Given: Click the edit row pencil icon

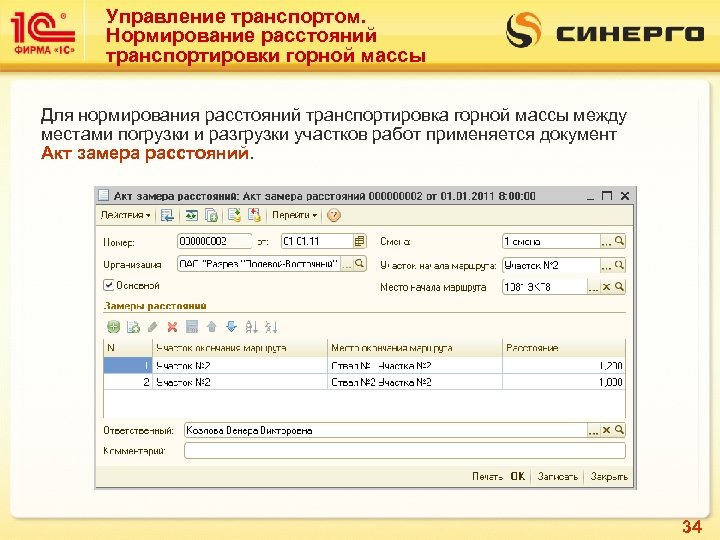Looking at the screenshot, I should pyautogui.click(x=152, y=327).
